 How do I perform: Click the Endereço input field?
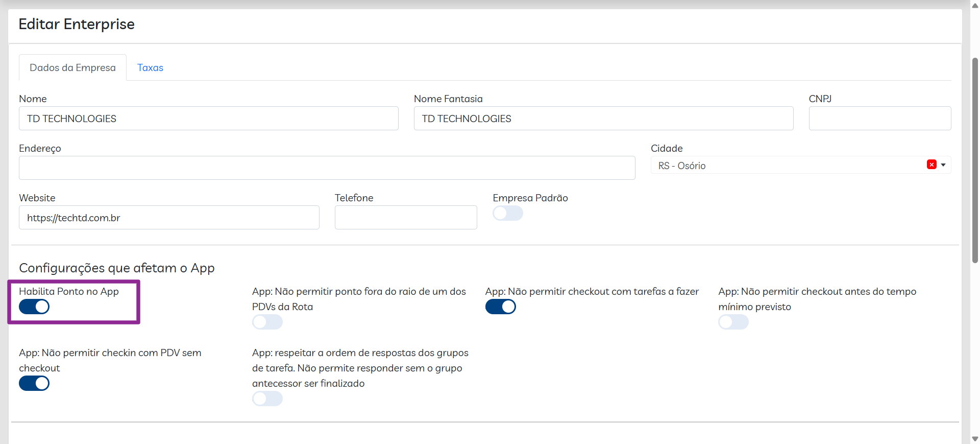pos(327,168)
